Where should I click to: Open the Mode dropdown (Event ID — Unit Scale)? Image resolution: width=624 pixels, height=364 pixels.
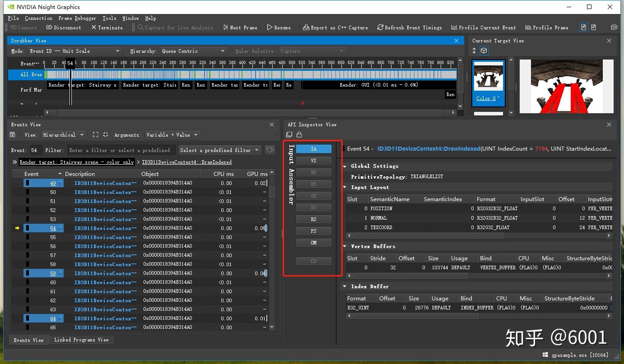[x=75, y=51]
